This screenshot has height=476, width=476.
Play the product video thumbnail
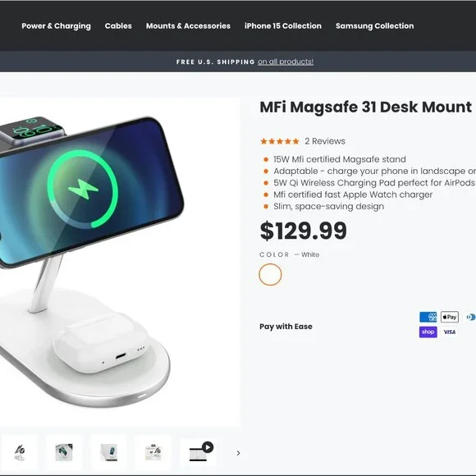198,453
